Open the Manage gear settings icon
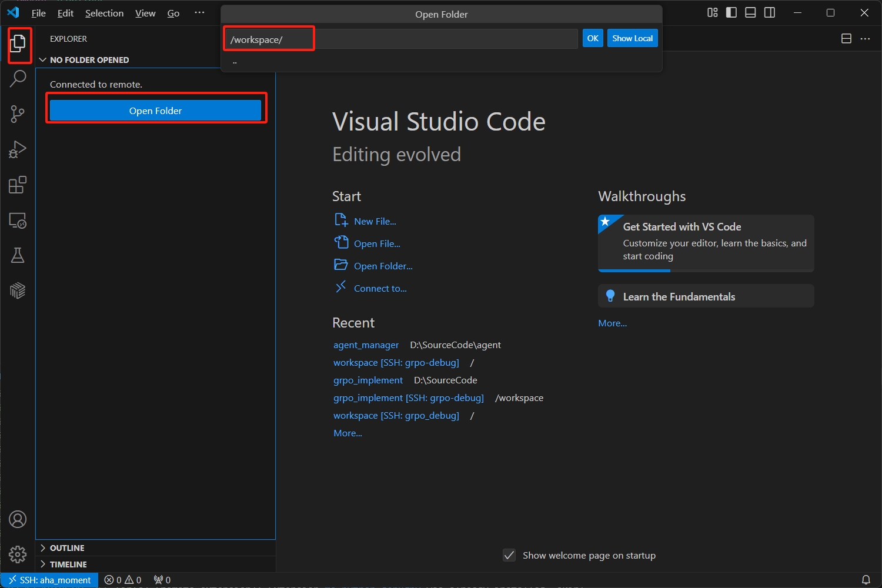The height and width of the screenshot is (588, 882). tap(18, 554)
